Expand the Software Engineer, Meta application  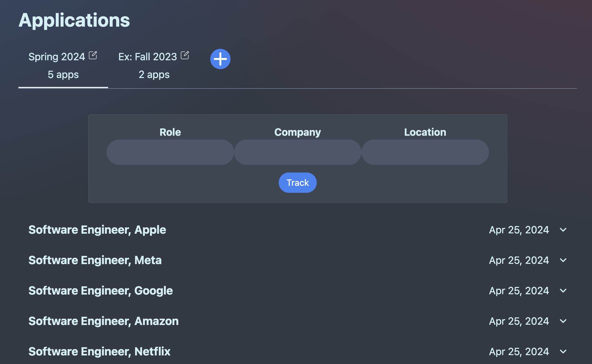click(563, 260)
